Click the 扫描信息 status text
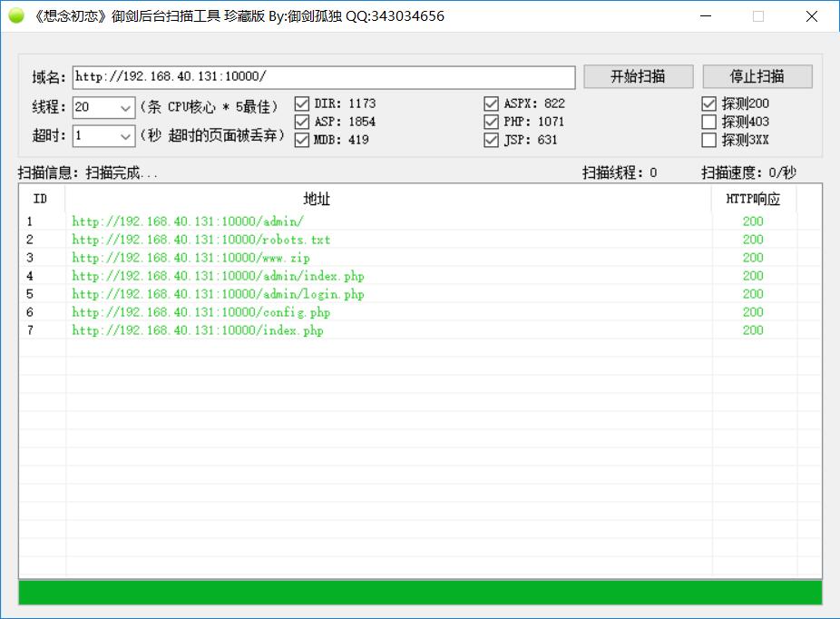Image resolution: width=840 pixels, height=619 pixels. click(88, 172)
